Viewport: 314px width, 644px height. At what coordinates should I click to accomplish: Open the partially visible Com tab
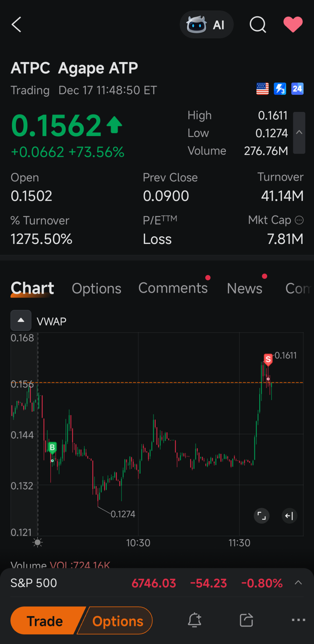point(298,289)
